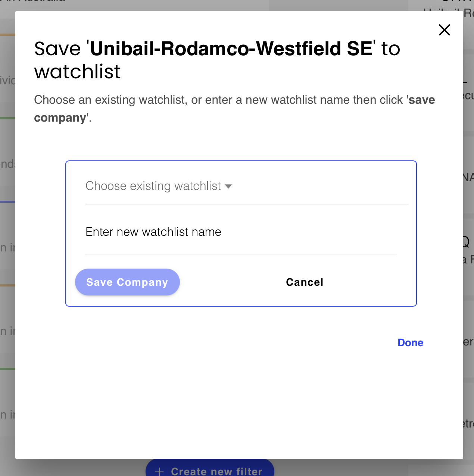Close the save to watchlist dialog
This screenshot has width=474, height=476.
click(x=444, y=30)
